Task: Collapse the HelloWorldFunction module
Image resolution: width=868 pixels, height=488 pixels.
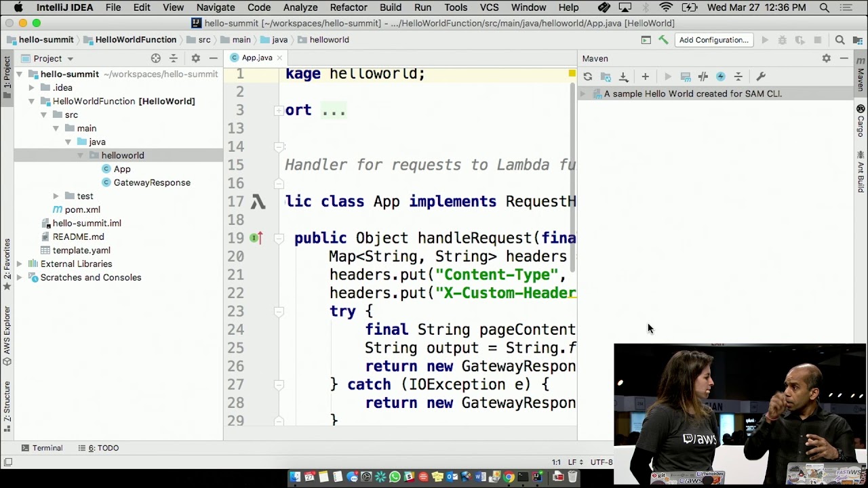Action: [31, 101]
